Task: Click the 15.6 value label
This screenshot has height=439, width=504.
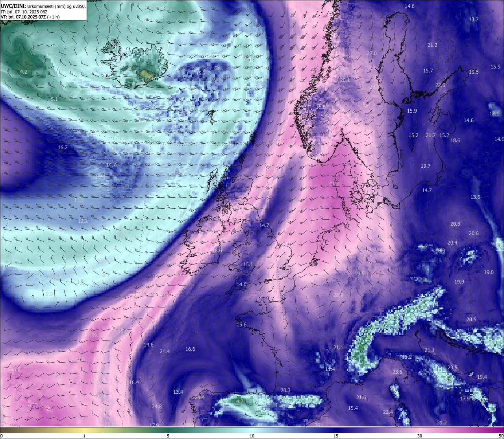Action: [241, 324]
